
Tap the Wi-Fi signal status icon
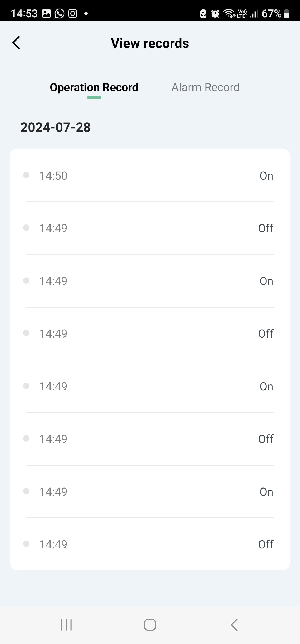pyautogui.click(x=229, y=13)
